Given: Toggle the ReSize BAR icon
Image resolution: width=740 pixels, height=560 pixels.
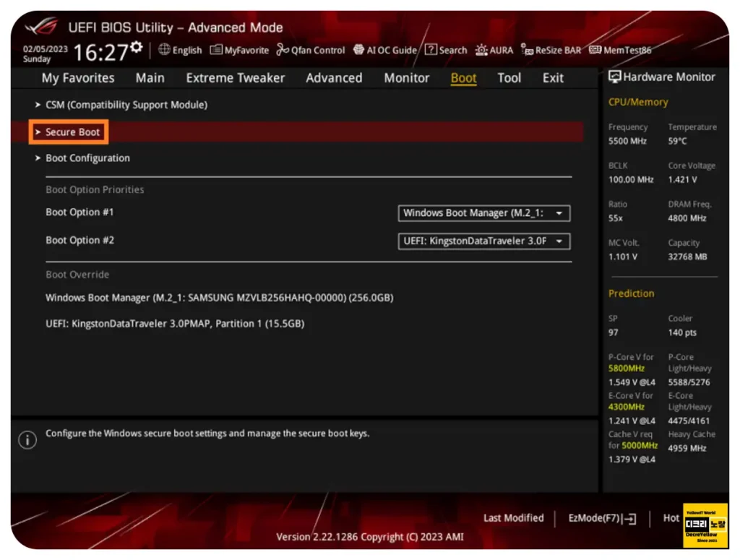Looking at the screenshot, I should (x=527, y=50).
